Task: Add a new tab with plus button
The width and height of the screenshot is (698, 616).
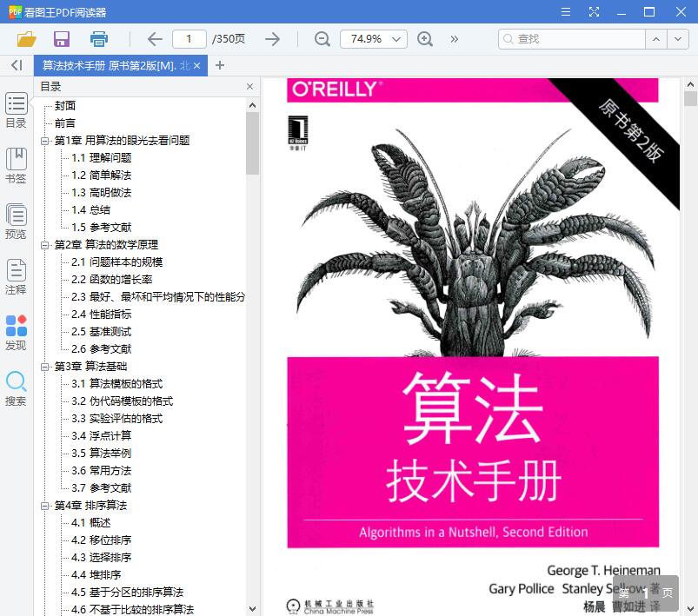Action: (219, 65)
